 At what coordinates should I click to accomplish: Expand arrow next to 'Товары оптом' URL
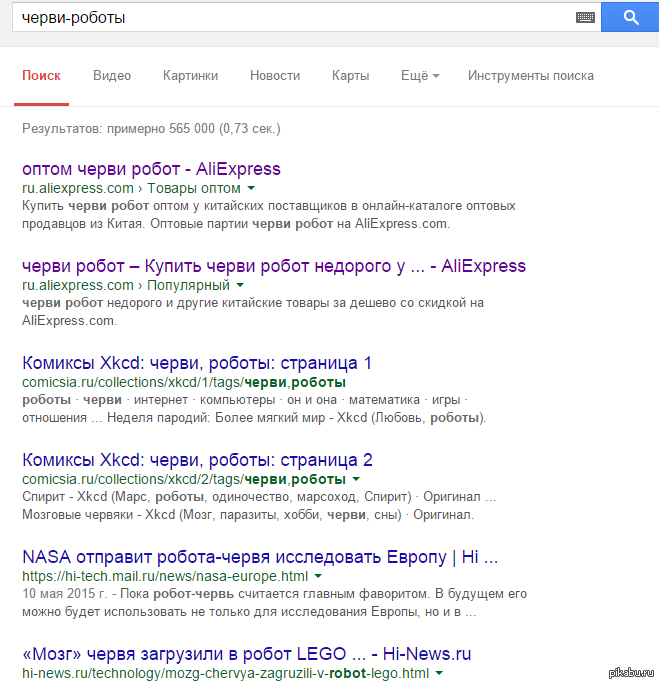[251, 188]
